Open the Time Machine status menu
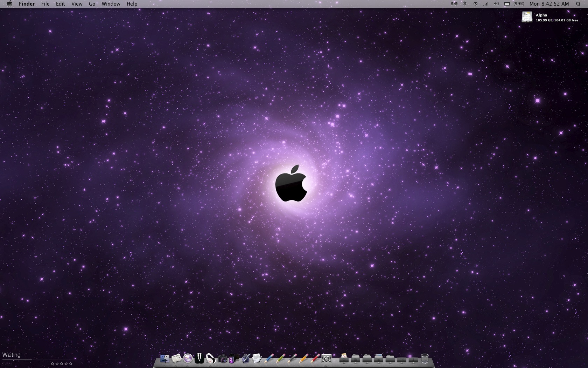This screenshot has width=588, height=368. click(x=475, y=4)
